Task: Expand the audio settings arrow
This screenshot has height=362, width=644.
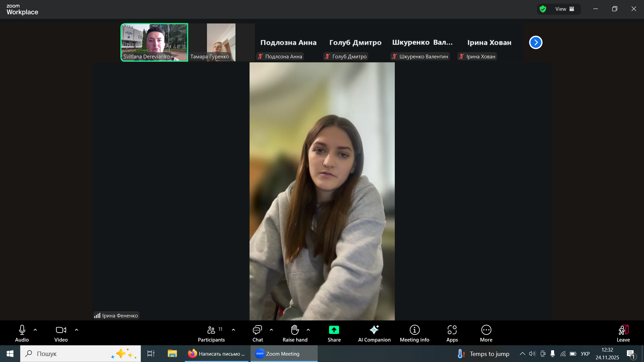Action: click(35, 330)
